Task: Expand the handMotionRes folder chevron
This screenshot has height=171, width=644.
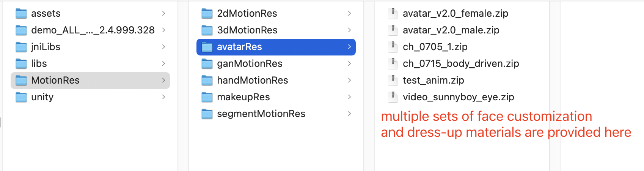Action: (349, 80)
